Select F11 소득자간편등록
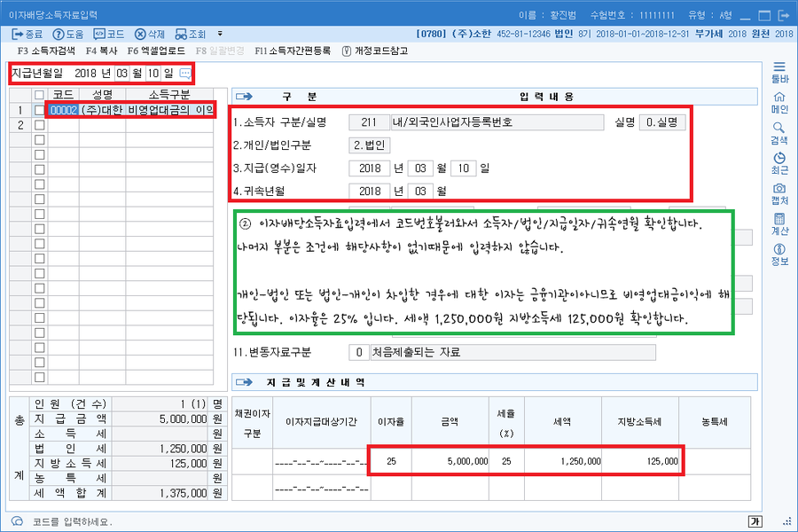Screen dimensions: 798x532 point(293,51)
